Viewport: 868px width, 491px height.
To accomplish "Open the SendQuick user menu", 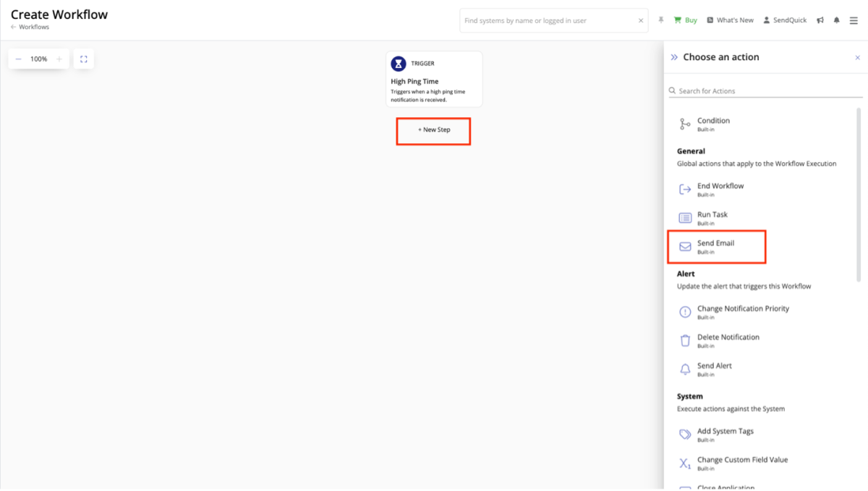I will pyautogui.click(x=785, y=20).
